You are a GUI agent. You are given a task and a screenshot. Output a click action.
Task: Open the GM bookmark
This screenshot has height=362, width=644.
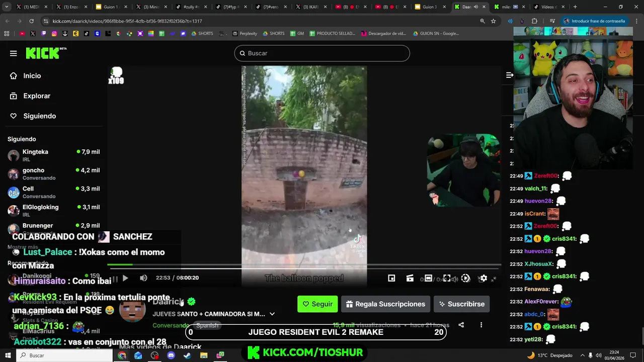(x=297, y=34)
